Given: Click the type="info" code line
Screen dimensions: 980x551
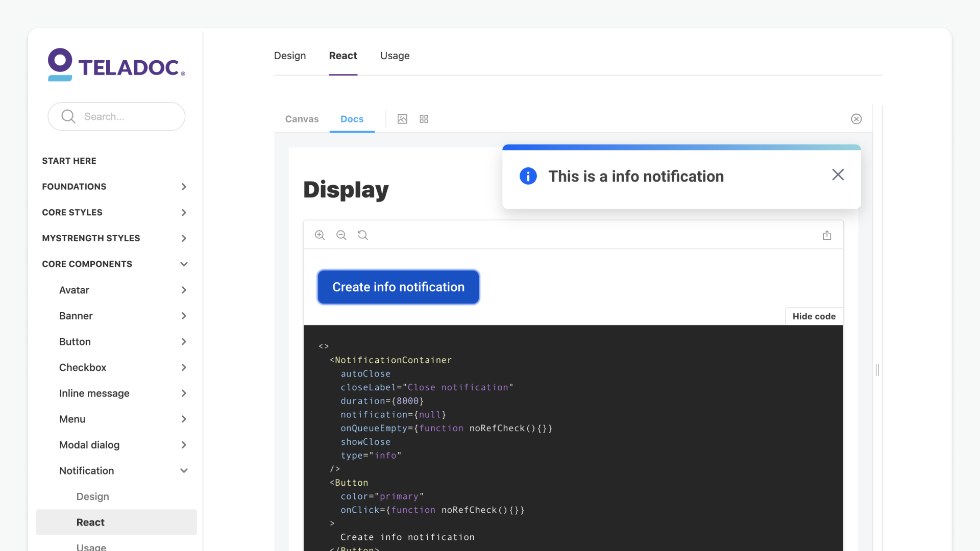Looking at the screenshot, I should coord(371,456).
